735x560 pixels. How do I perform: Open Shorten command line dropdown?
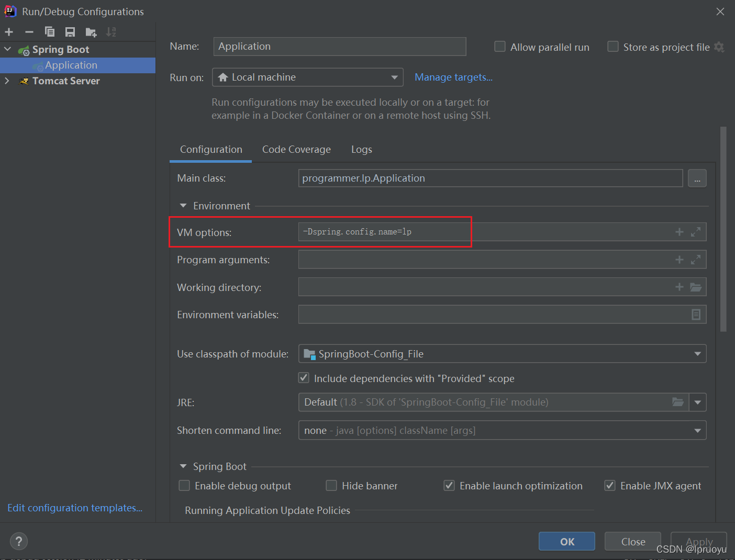(502, 430)
